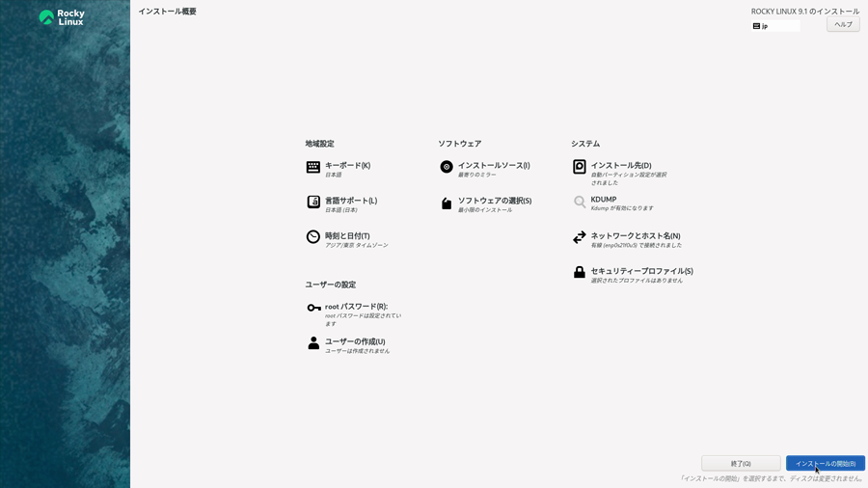868x488 pixels.
Task: Click the root パスワード(R) text label
Action: point(356,307)
